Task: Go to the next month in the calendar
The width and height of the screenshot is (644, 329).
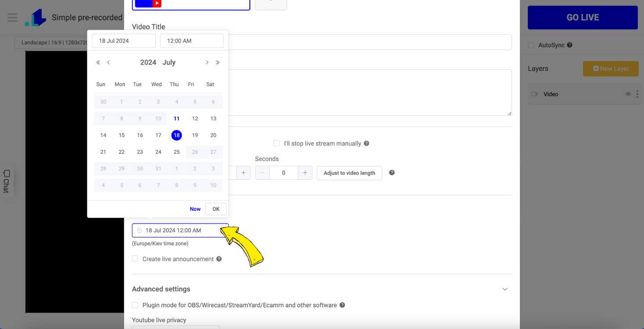Action: pyautogui.click(x=207, y=62)
